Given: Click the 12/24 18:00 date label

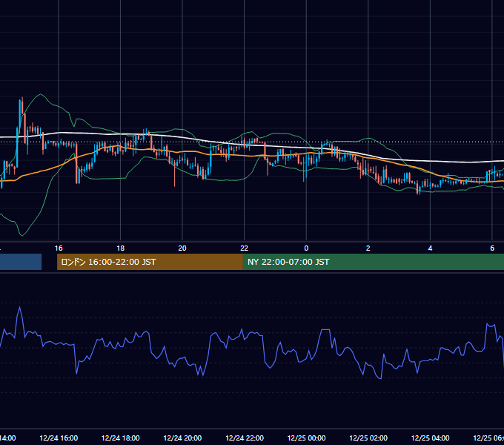Looking at the screenshot, I should point(121,438).
